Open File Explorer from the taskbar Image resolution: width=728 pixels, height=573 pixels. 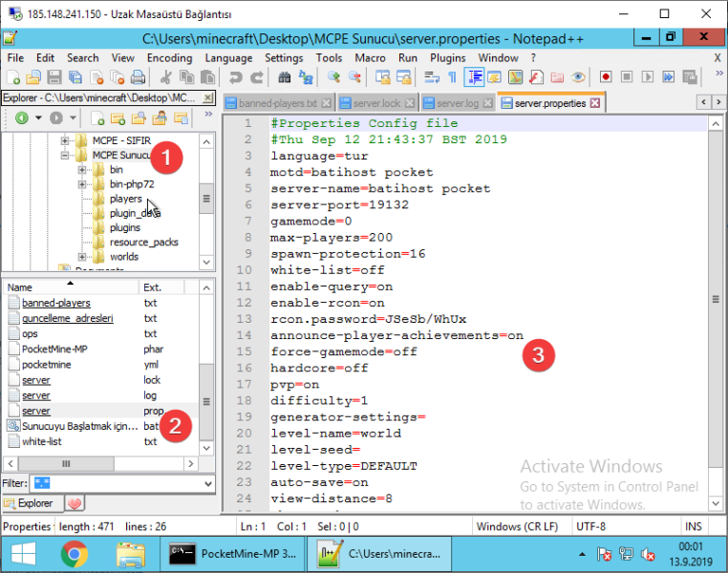click(131, 554)
